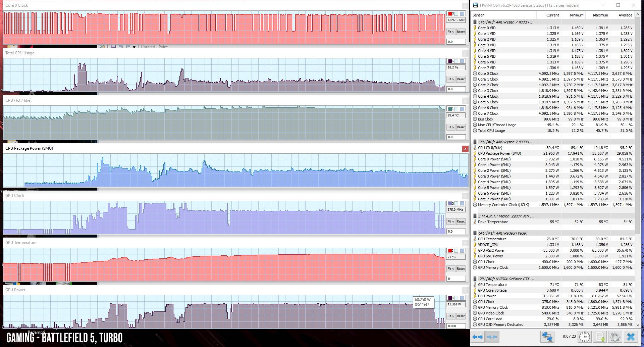Click the log file spreadsheet icon
The width and height of the screenshot is (644, 347).
[x=600, y=337]
